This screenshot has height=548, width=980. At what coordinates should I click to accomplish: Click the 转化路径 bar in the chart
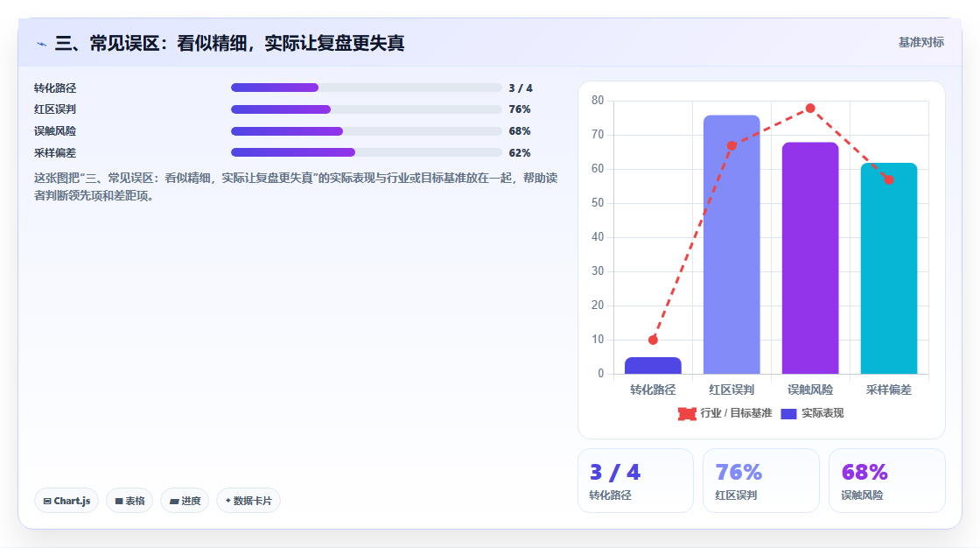click(x=653, y=365)
